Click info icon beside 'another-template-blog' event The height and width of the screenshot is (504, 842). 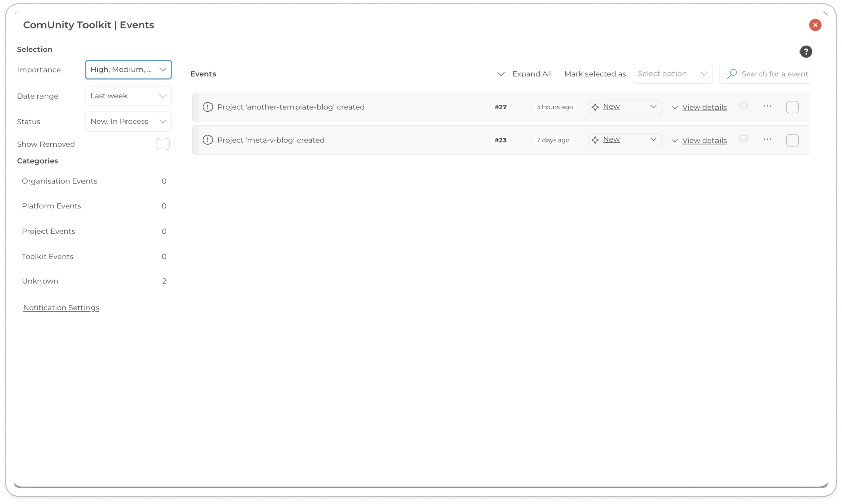tap(207, 107)
